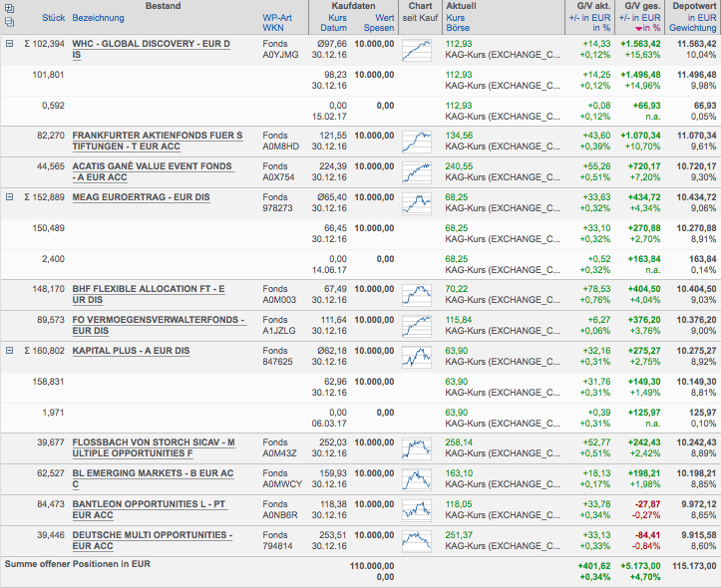
Task: Open the FO Vermoegensverwalterfonds fund link
Action: point(158,325)
